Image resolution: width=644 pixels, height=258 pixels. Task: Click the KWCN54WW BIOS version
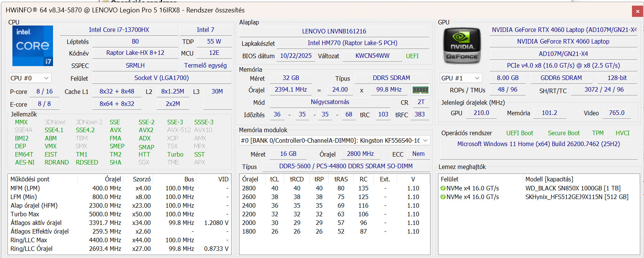point(373,56)
